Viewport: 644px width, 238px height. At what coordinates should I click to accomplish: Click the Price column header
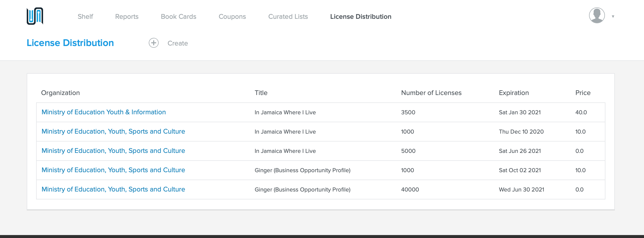click(x=583, y=93)
